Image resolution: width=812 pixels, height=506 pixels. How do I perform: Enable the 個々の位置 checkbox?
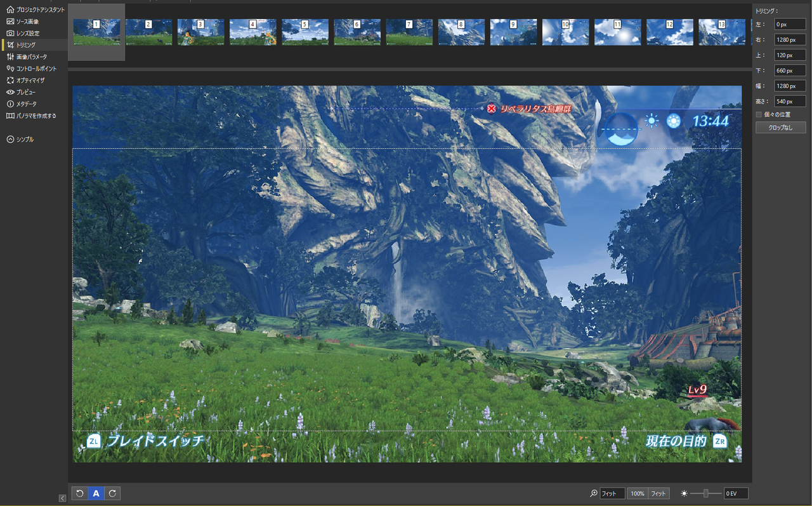(759, 114)
